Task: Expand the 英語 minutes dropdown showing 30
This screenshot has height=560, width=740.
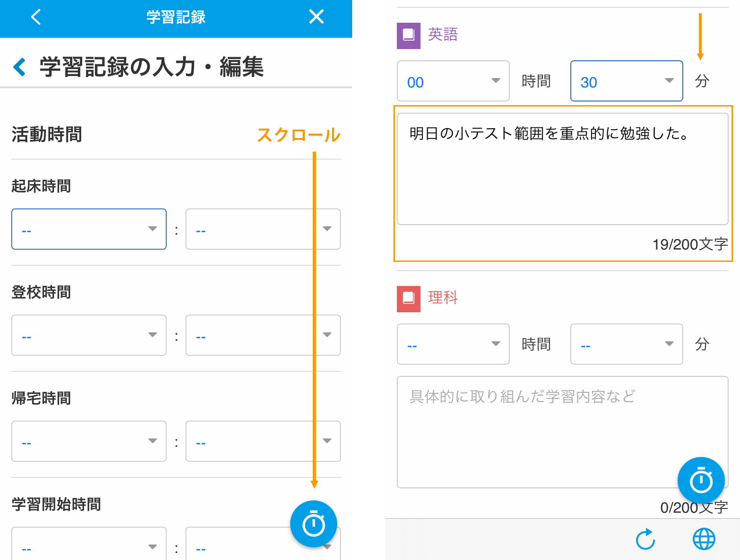Action: pos(626,81)
